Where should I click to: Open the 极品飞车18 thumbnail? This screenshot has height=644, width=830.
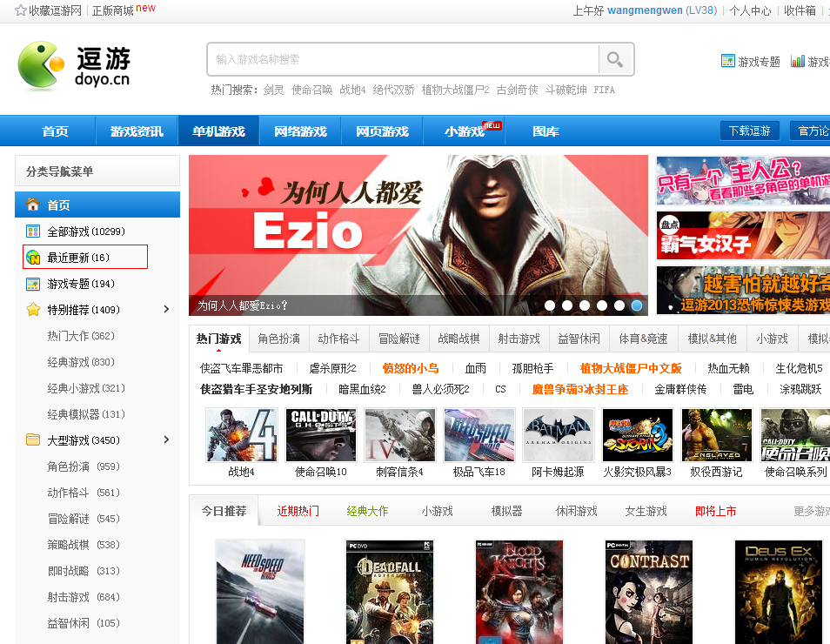click(x=479, y=435)
